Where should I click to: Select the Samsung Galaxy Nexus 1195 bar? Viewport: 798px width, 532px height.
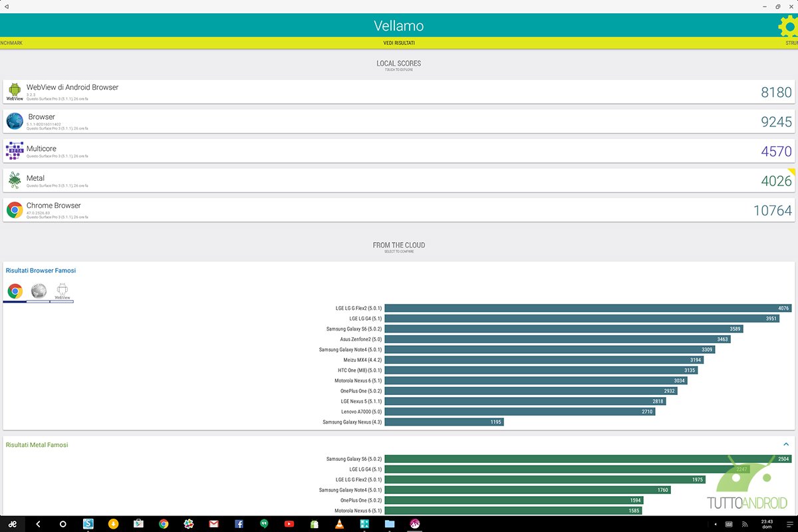point(444,422)
